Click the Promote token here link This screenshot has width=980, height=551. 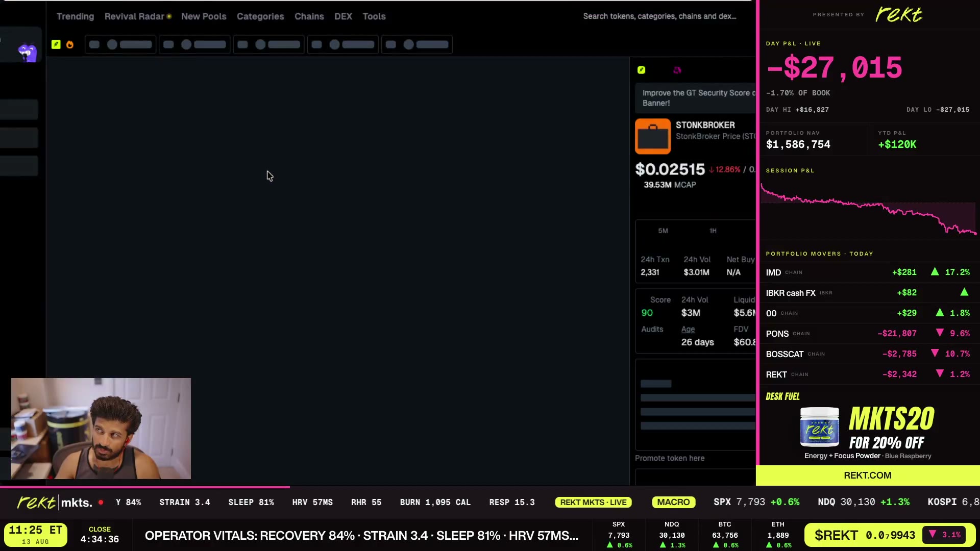(670, 458)
